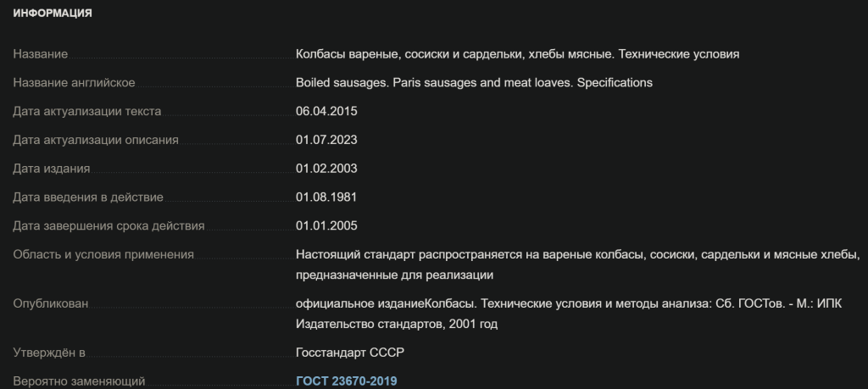
Task: Click the 'Название английское' label
Action: click(74, 83)
